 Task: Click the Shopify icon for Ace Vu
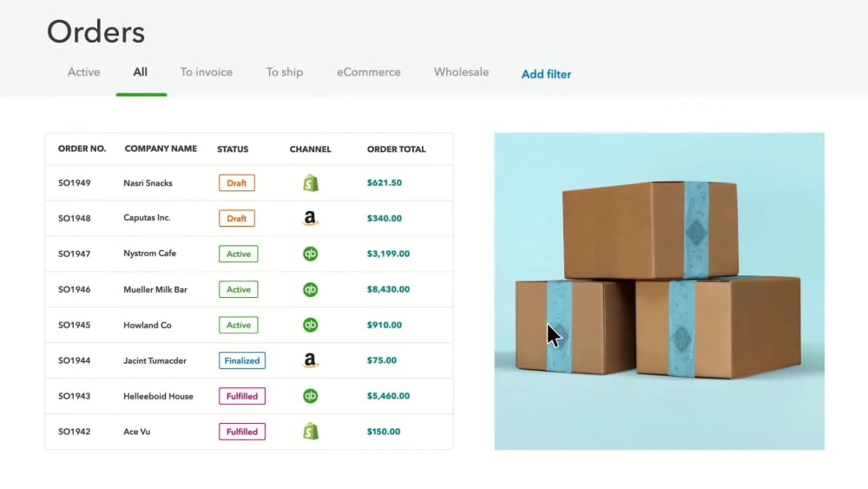[x=311, y=432]
